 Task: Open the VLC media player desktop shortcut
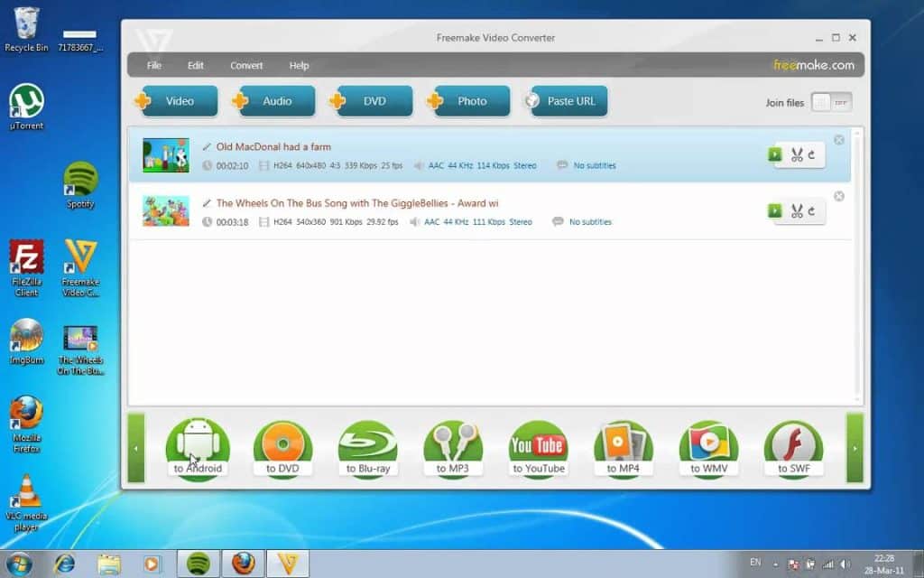coord(26,503)
